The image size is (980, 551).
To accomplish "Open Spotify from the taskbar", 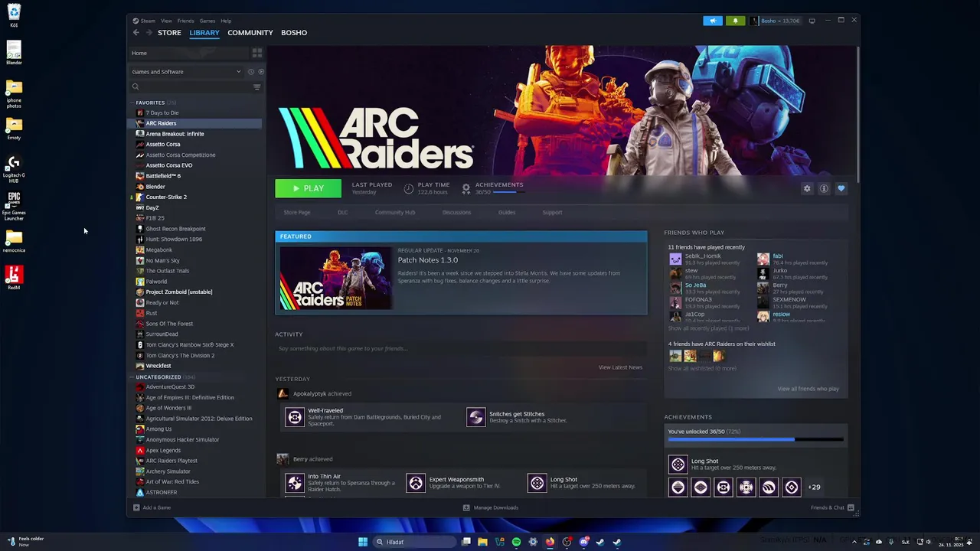I will [516, 542].
